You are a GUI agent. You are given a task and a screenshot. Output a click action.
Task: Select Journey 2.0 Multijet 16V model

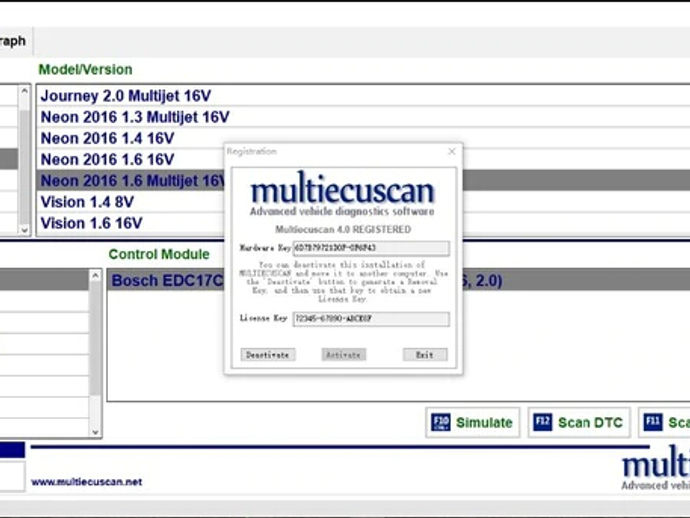click(363, 96)
